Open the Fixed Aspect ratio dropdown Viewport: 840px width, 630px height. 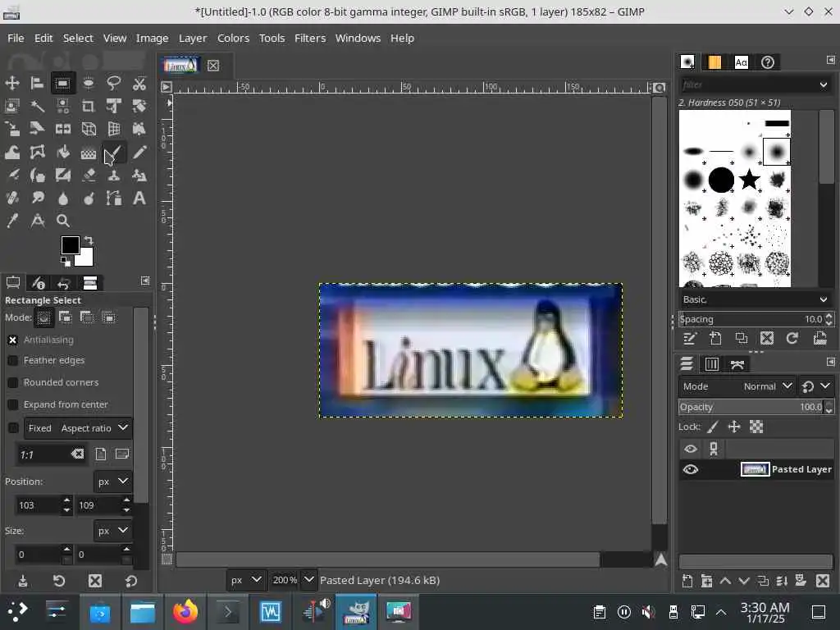[x=78, y=428]
